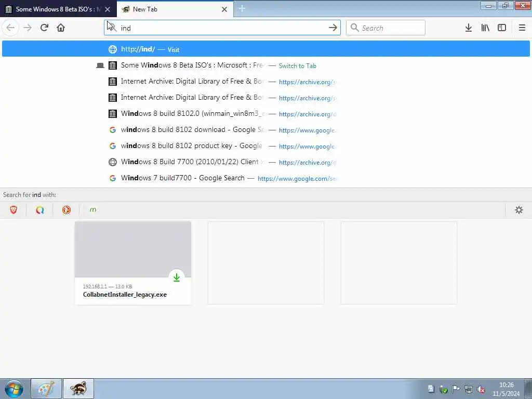
Task: Click the Action Center flag tray icon
Action: 456,389
